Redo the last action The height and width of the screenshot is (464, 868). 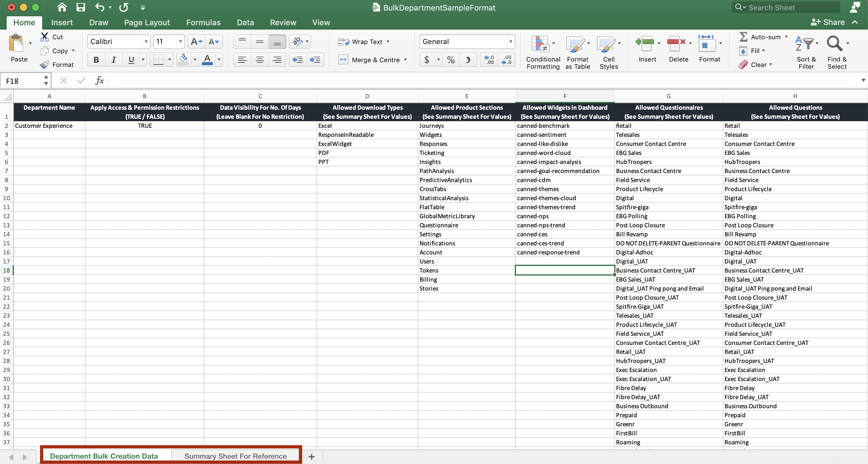(x=124, y=8)
